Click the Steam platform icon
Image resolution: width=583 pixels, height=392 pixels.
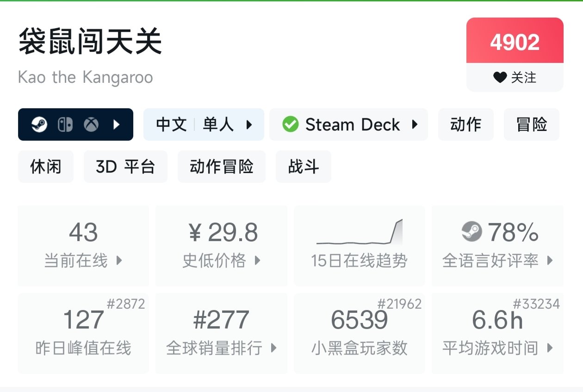pos(39,124)
